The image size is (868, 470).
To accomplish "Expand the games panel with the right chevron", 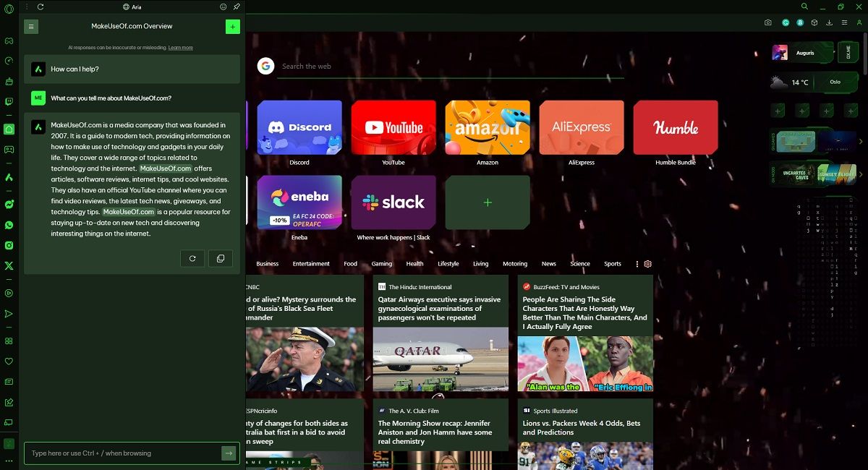I will tap(861, 142).
